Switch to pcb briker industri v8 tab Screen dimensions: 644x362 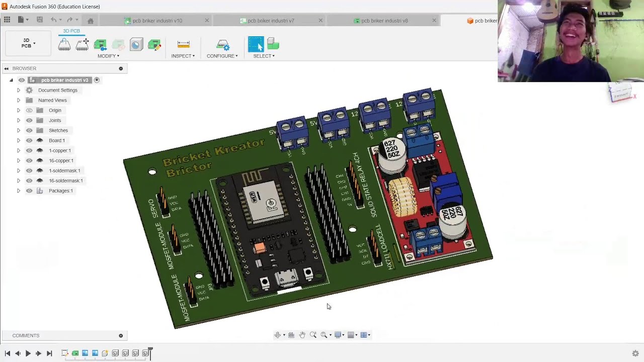tap(384, 21)
